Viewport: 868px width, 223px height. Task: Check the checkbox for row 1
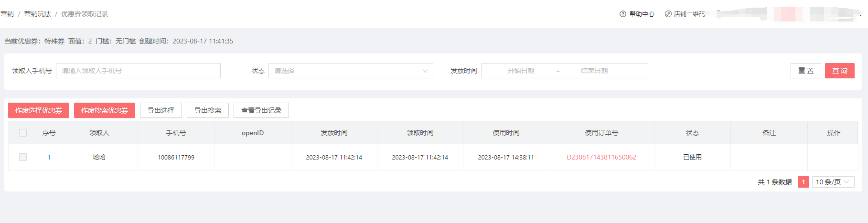point(23,157)
